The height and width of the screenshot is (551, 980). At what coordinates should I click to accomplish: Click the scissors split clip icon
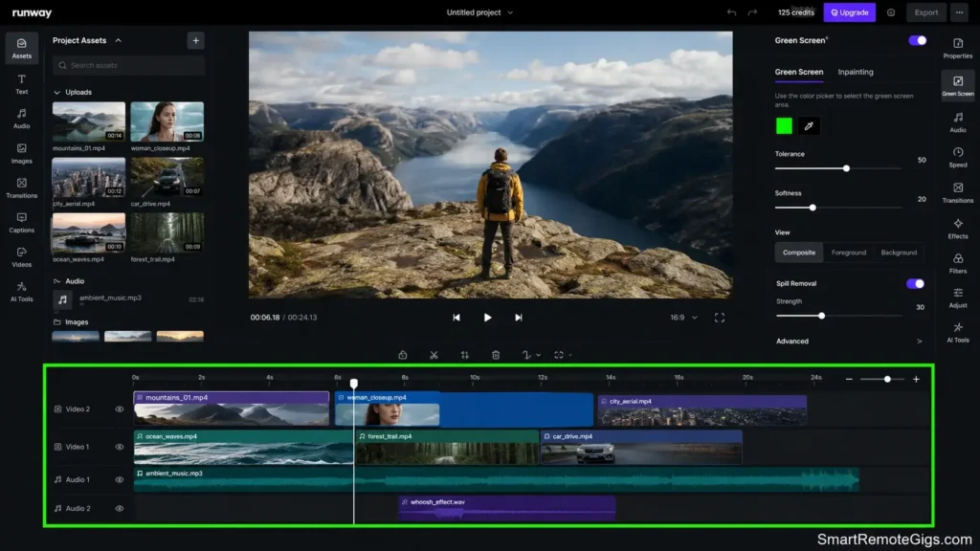434,355
